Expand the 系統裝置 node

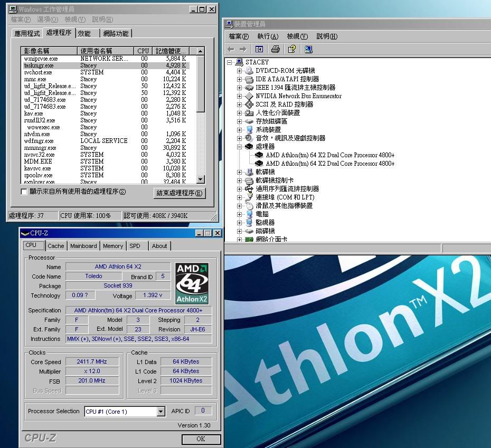(239, 130)
